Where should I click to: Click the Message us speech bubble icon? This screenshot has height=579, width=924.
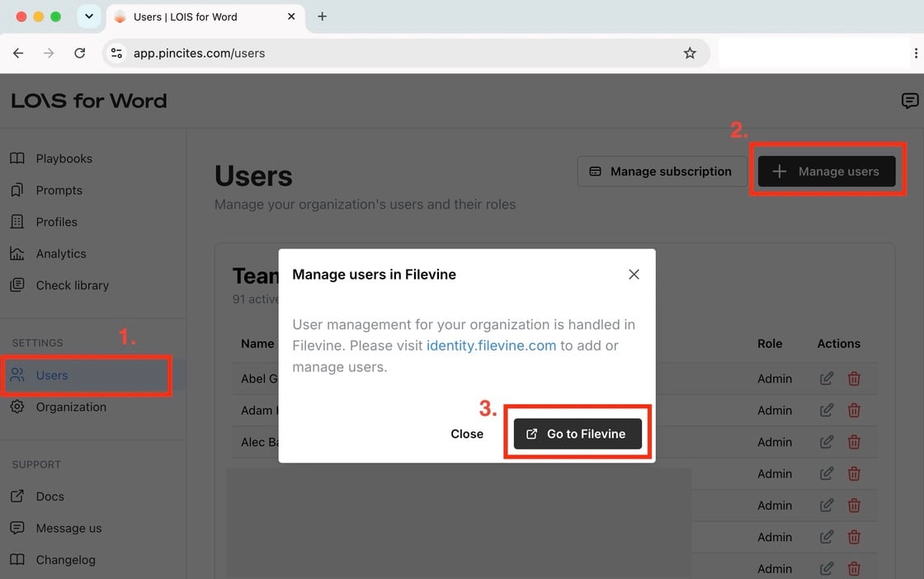pyautogui.click(x=17, y=529)
